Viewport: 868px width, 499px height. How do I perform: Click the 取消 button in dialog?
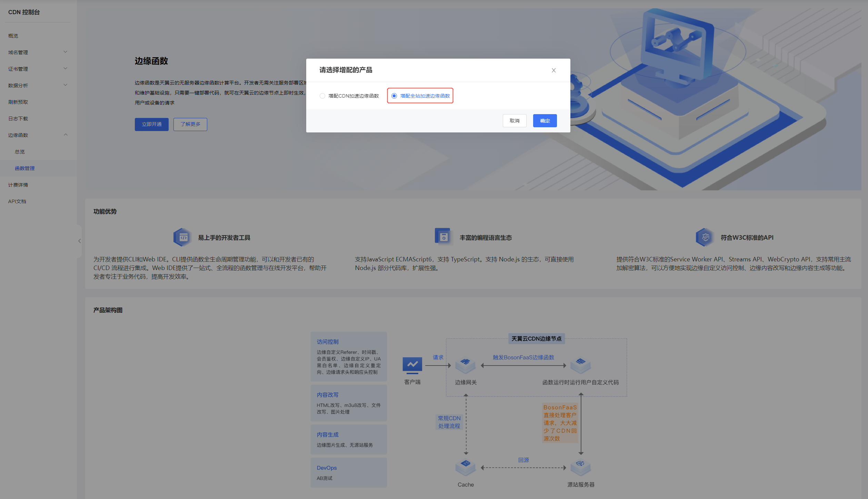click(x=515, y=121)
